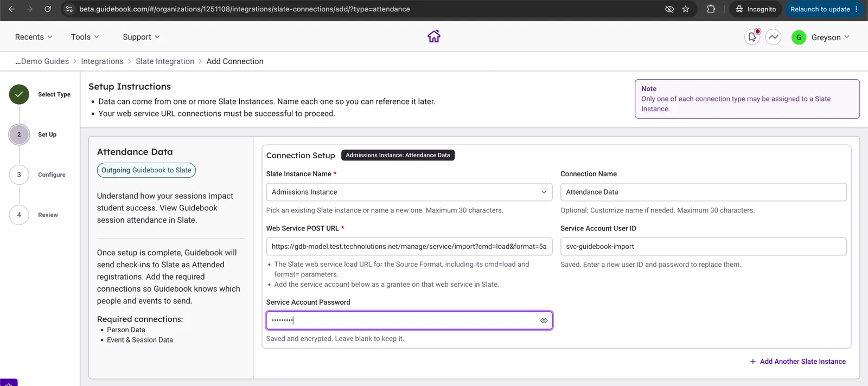The image size is (868, 386).
Task: Click Add Another Slate Instance
Action: point(797,362)
